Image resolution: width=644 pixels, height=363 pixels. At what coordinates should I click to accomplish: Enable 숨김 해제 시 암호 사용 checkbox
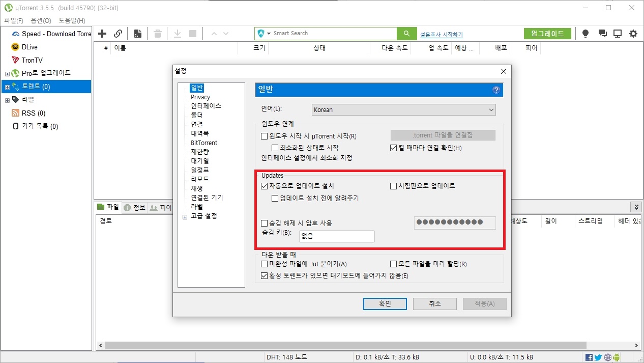click(x=264, y=223)
